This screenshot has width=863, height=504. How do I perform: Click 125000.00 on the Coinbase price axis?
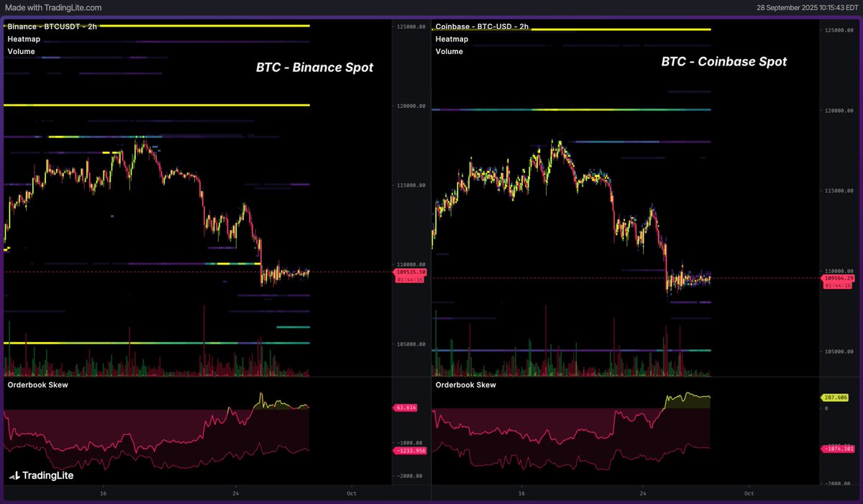[x=839, y=31]
